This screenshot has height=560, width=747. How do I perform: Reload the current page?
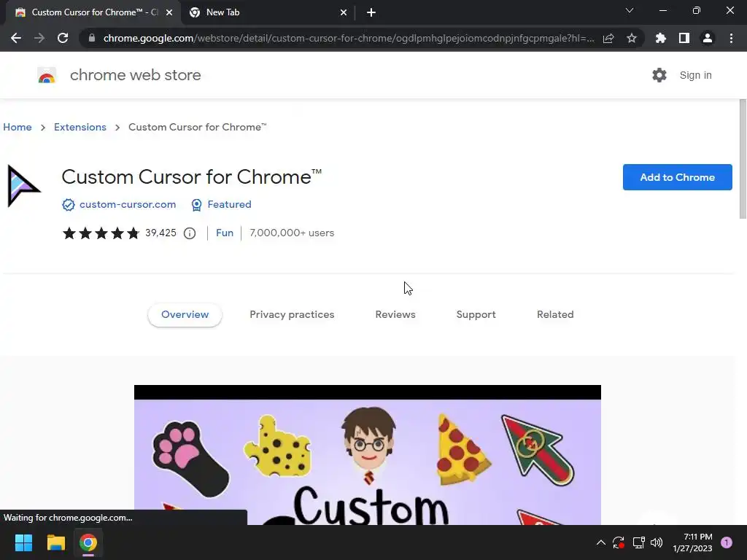[63, 38]
